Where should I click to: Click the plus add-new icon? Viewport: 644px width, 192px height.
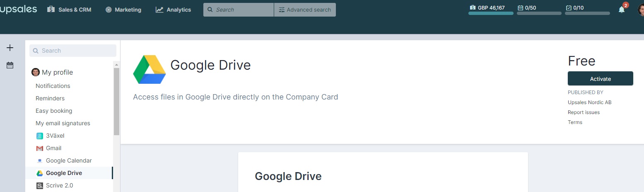pos(10,48)
